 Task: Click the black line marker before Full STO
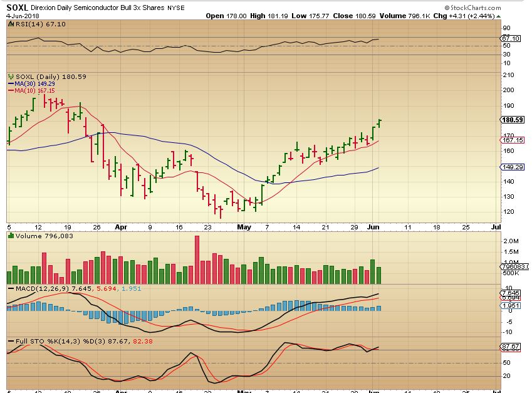click(11, 341)
